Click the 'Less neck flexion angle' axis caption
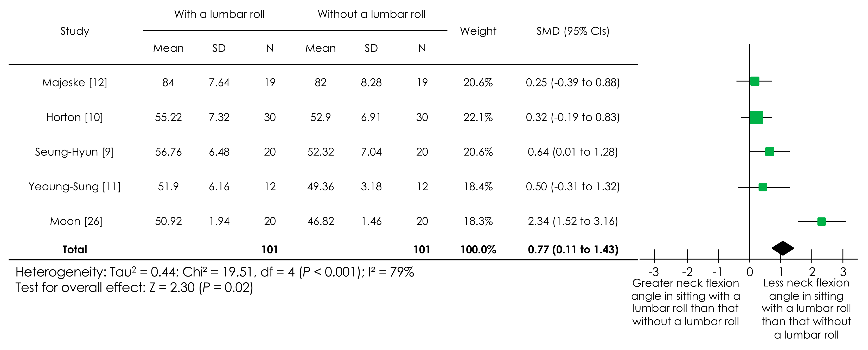868x350 pixels. (806, 309)
